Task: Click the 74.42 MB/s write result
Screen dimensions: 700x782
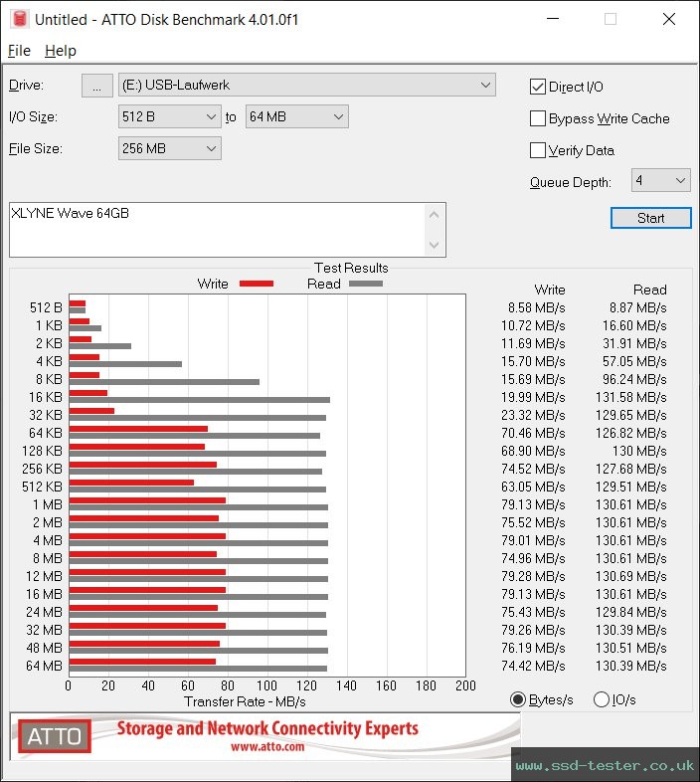Action: (x=534, y=666)
